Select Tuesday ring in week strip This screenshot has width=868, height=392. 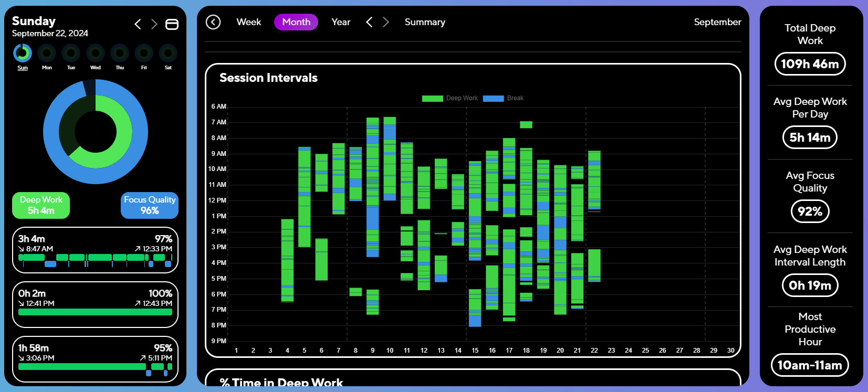[x=71, y=53]
